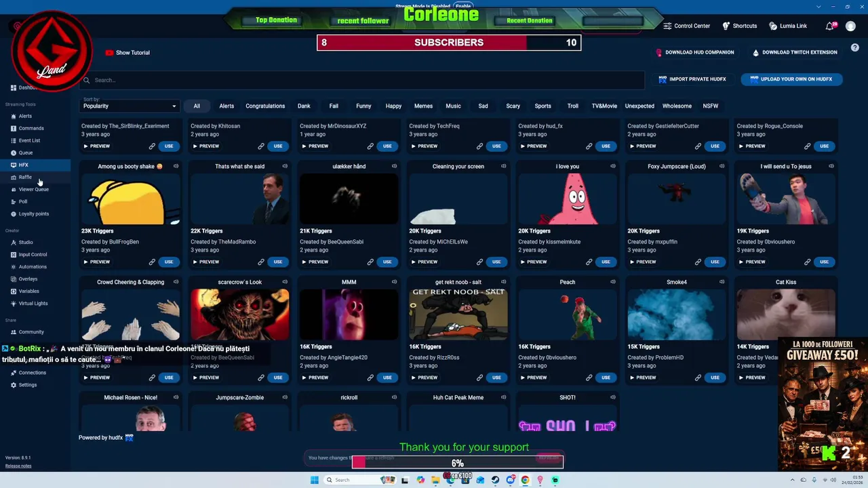Click Download Twitch Extension
Image resolution: width=868 pixels, height=488 pixels.
click(795, 52)
